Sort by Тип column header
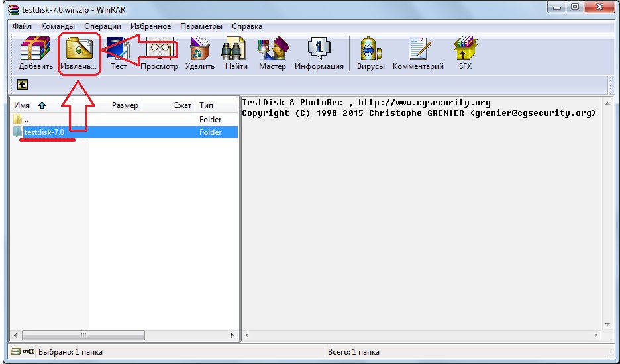 217,105
